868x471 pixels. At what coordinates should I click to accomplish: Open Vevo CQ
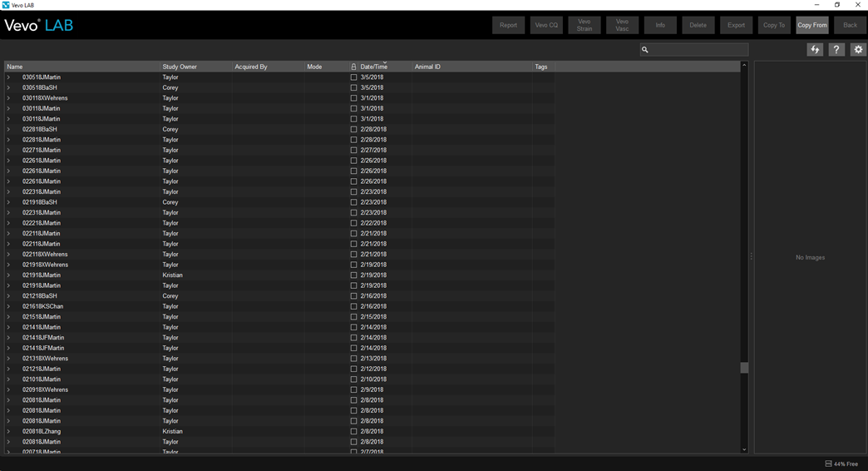[546, 25]
